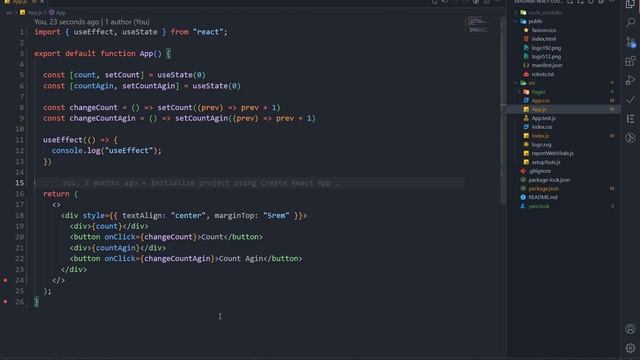This screenshot has height=360, width=640.
Task: Open logo.svg in the explorer
Action: click(x=541, y=144)
